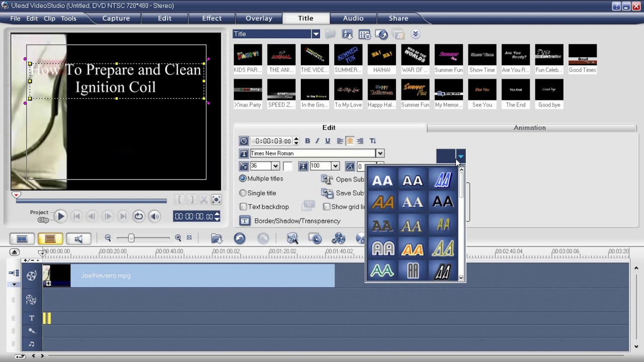Open the Title library category dropdown

315,34
